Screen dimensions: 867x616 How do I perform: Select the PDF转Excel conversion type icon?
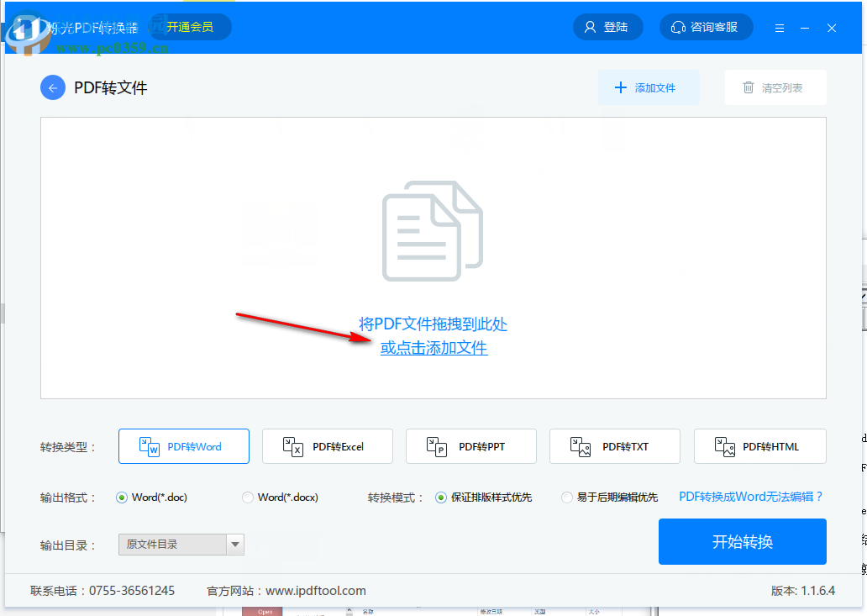(292, 446)
